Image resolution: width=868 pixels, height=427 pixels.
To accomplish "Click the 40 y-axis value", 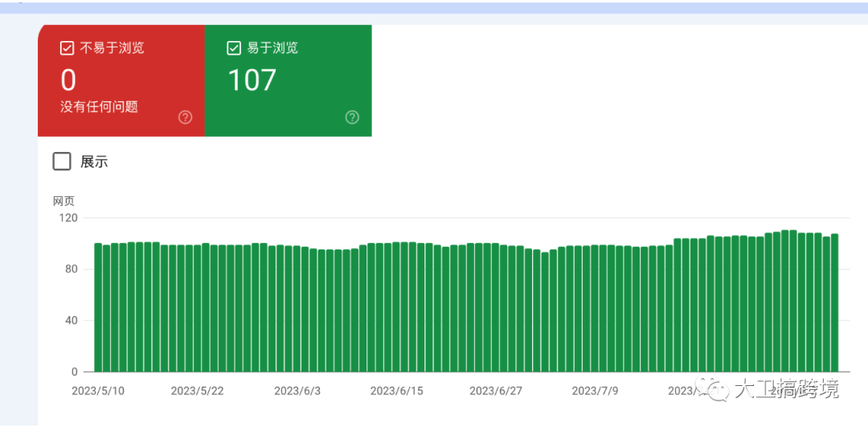I will pos(72,320).
